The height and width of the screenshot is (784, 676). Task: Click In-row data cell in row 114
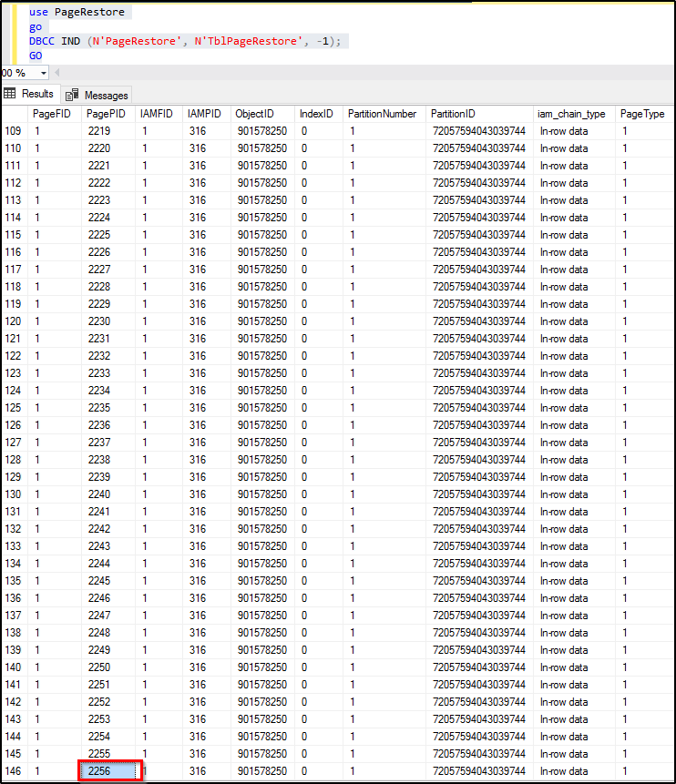574,218
